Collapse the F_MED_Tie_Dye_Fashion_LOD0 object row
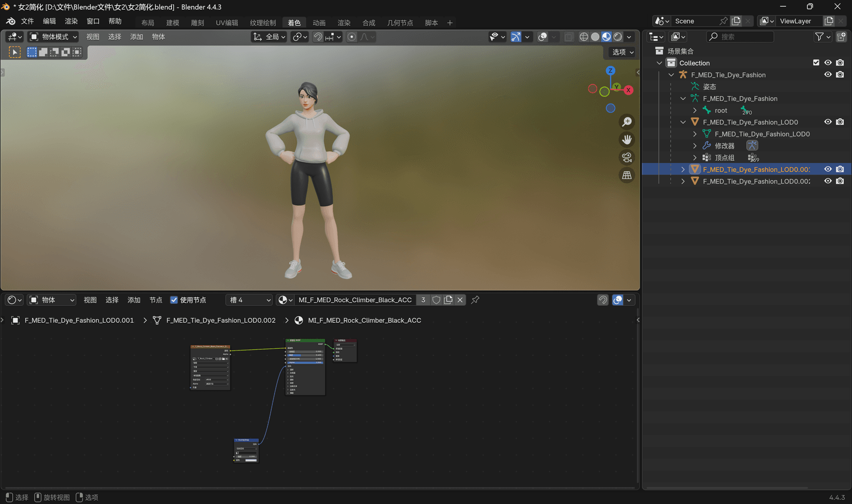Image resolution: width=852 pixels, height=504 pixels. (x=683, y=122)
